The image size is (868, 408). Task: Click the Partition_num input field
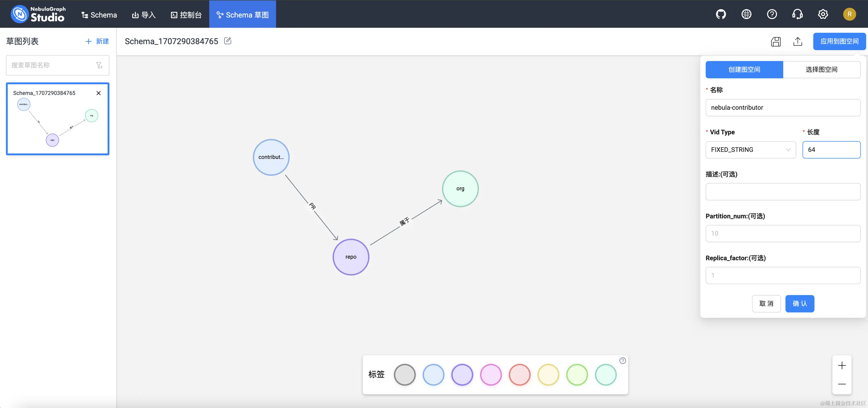783,234
